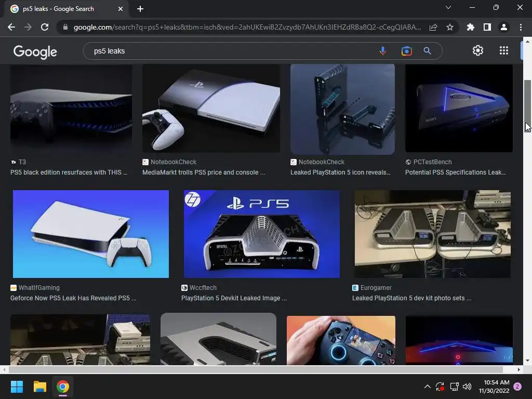Expand the system tray hidden icons chevron

pos(428,387)
